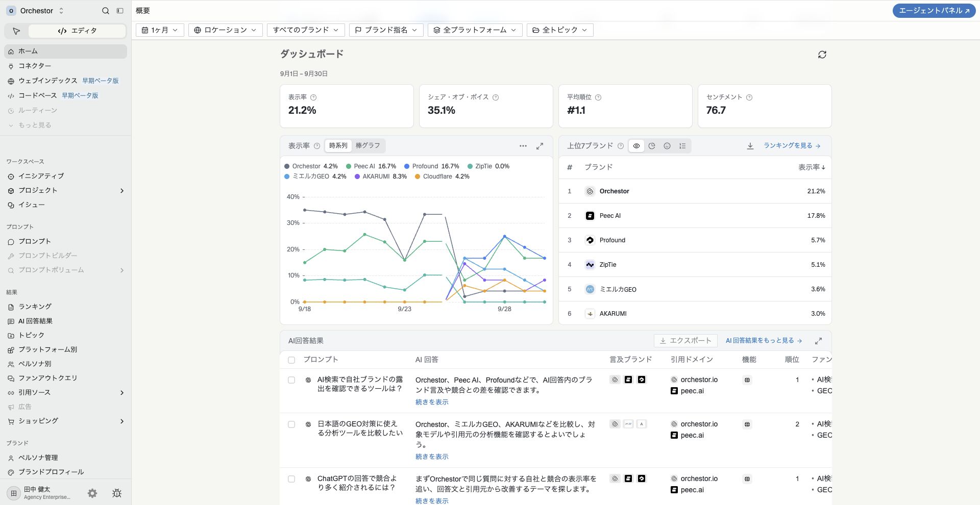Open the エージェントパネル button

pos(934,11)
